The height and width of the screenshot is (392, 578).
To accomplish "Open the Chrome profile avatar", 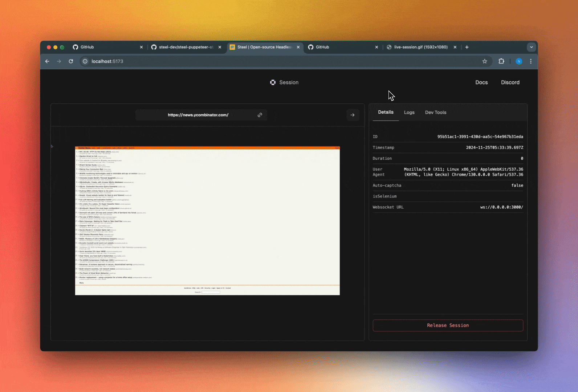I will pos(519,61).
